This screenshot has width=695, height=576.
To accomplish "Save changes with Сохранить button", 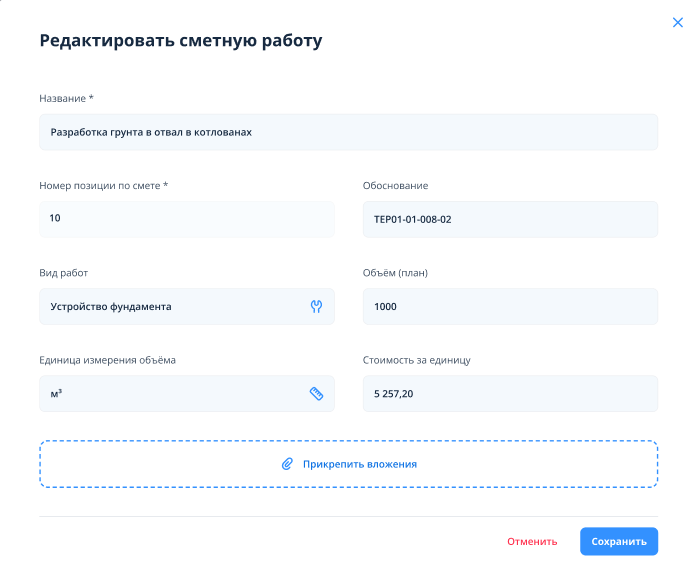I will pyautogui.click(x=619, y=541).
